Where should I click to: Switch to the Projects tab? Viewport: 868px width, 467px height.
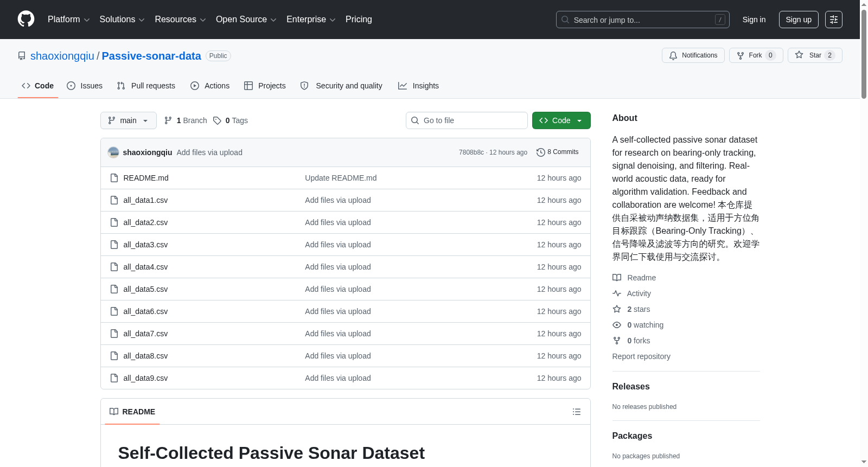tap(265, 86)
